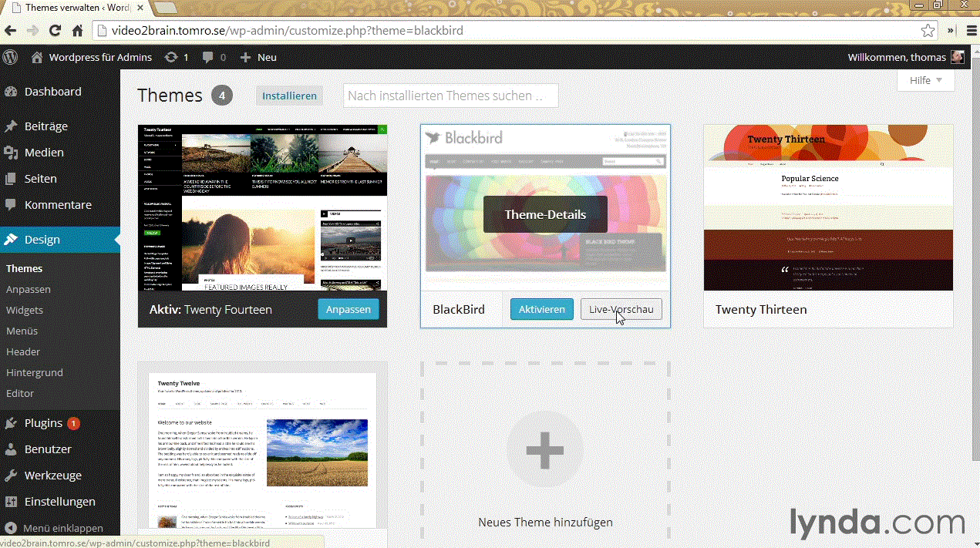Click the browser forward arrow

click(32, 31)
